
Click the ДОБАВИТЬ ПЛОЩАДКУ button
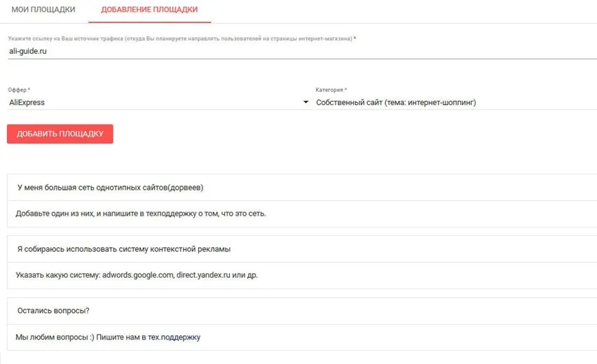tap(60, 134)
